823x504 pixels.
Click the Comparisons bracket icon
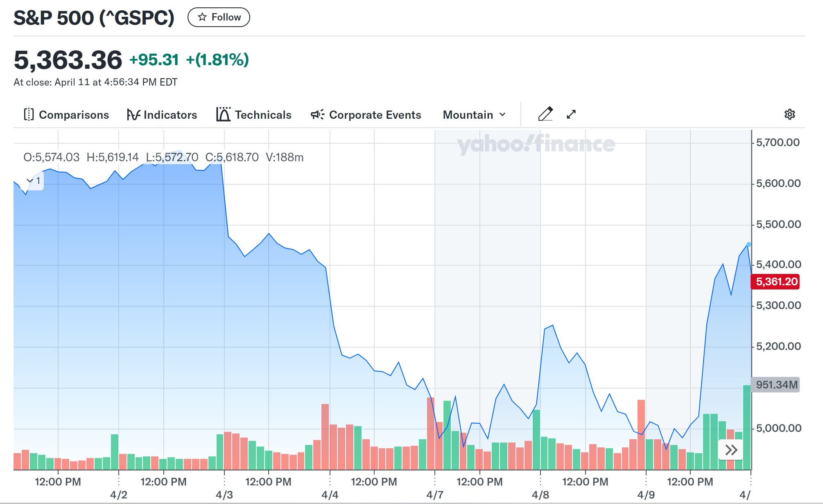pyautogui.click(x=29, y=115)
